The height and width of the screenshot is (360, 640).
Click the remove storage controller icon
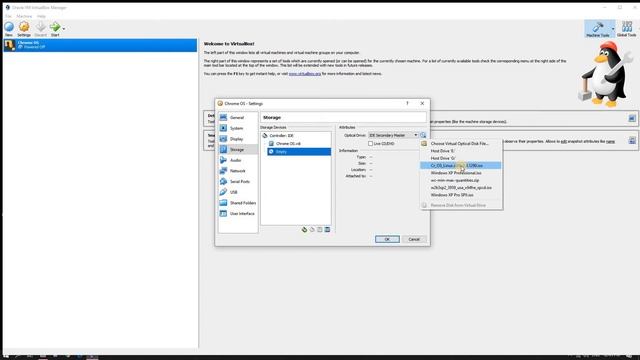pos(312,230)
